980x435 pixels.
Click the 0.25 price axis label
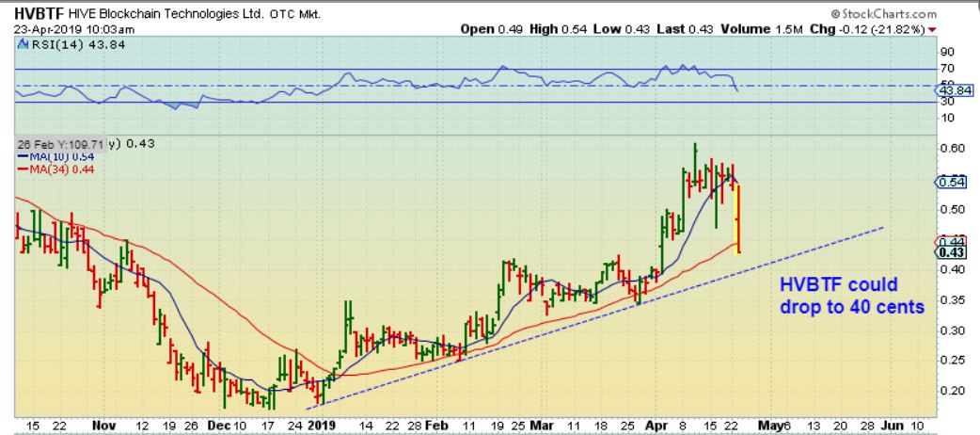(955, 360)
